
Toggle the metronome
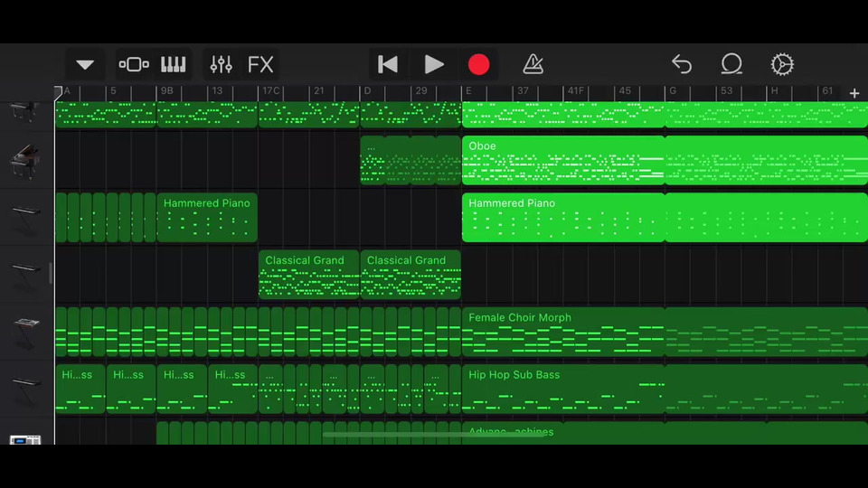533,64
